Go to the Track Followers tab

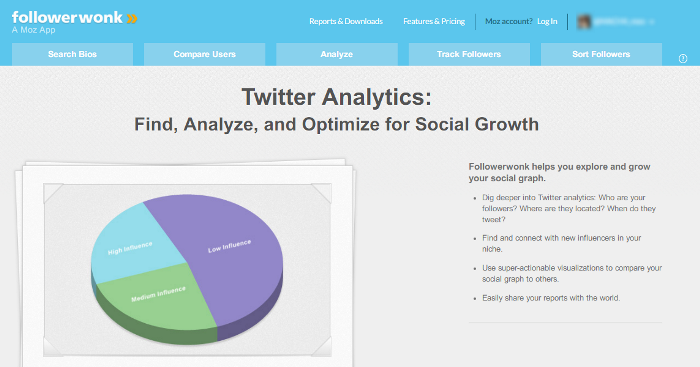point(469,54)
